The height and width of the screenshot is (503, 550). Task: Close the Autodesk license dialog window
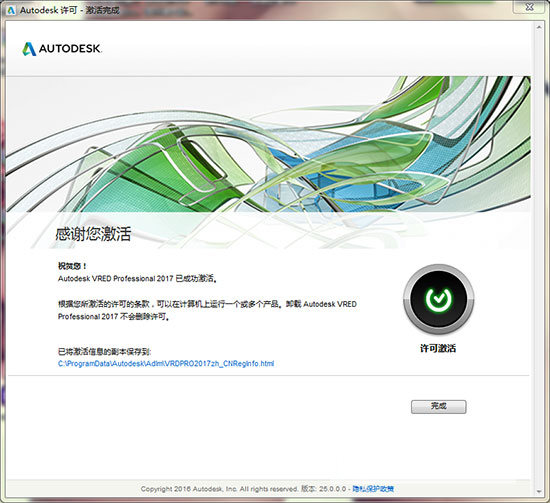530,7
